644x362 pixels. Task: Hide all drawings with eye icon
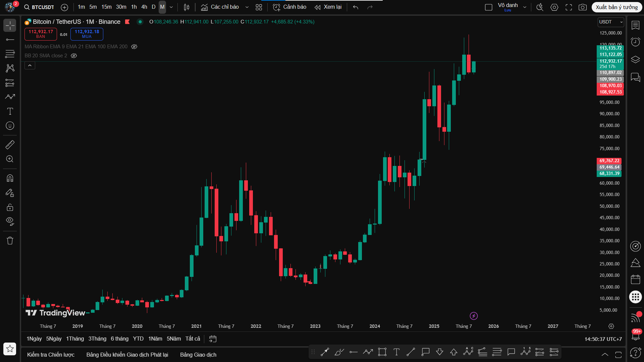tap(10, 221)
